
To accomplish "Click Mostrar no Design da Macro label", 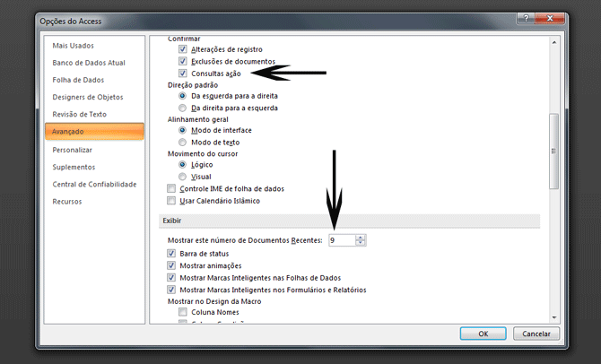I will 214,301.
